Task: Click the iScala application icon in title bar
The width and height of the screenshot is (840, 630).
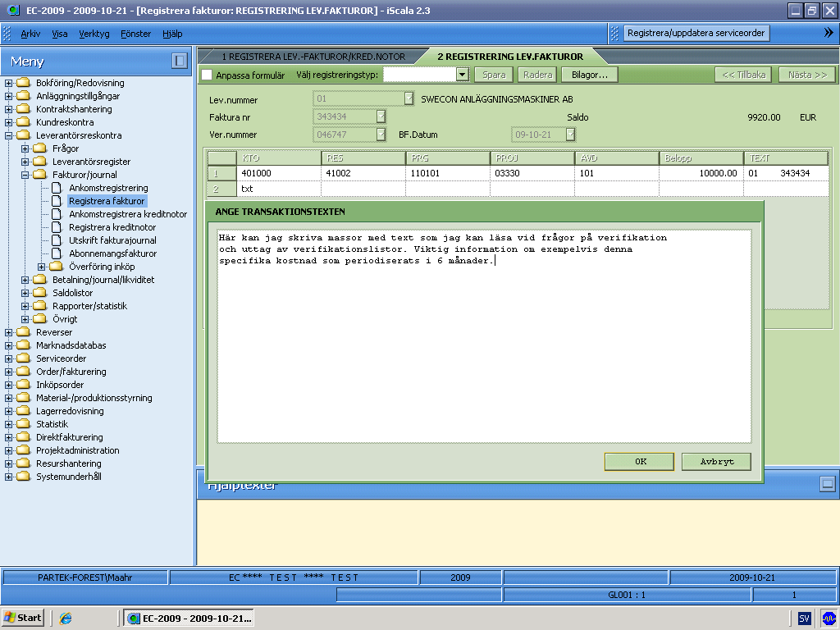Action: pyautogui.click(x=11, y=10)
